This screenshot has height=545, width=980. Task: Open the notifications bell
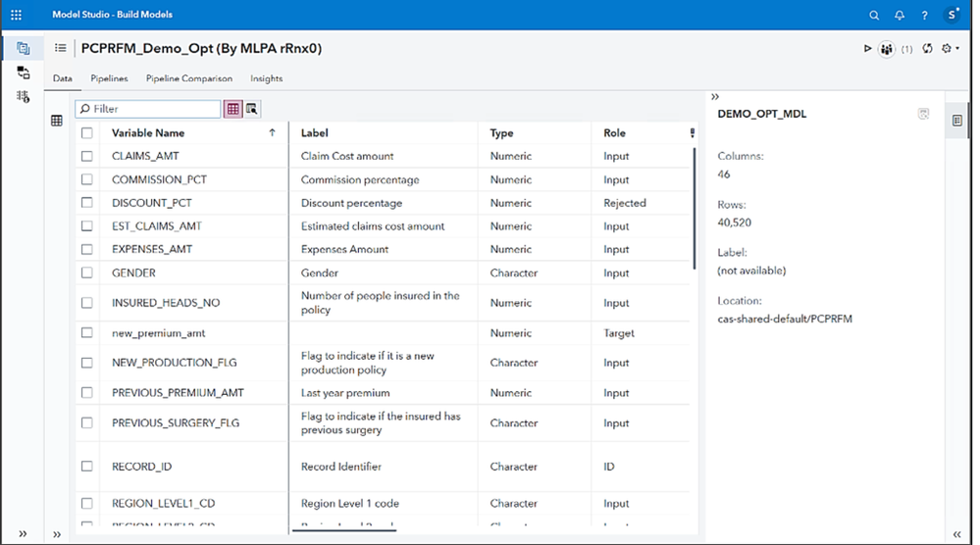pos(899,16)
